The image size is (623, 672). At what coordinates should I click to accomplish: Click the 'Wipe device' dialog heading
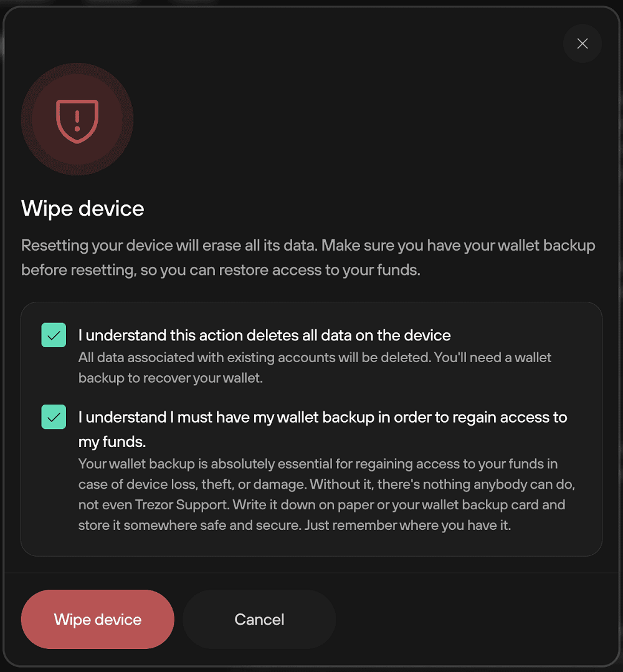coord(83,209)
